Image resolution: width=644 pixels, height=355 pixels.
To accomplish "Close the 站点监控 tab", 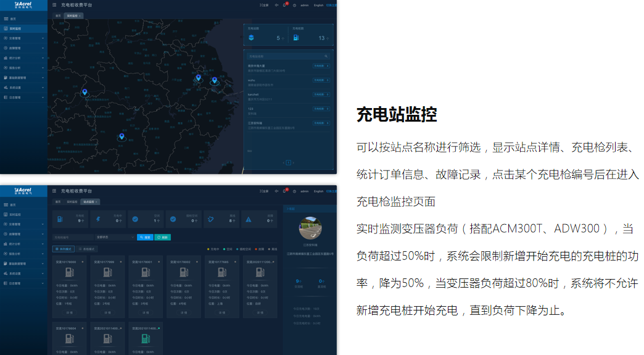I will point(96,202).
